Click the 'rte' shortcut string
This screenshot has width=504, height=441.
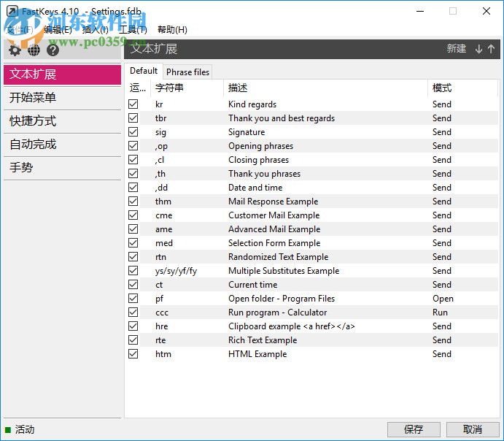click(160, 340)
